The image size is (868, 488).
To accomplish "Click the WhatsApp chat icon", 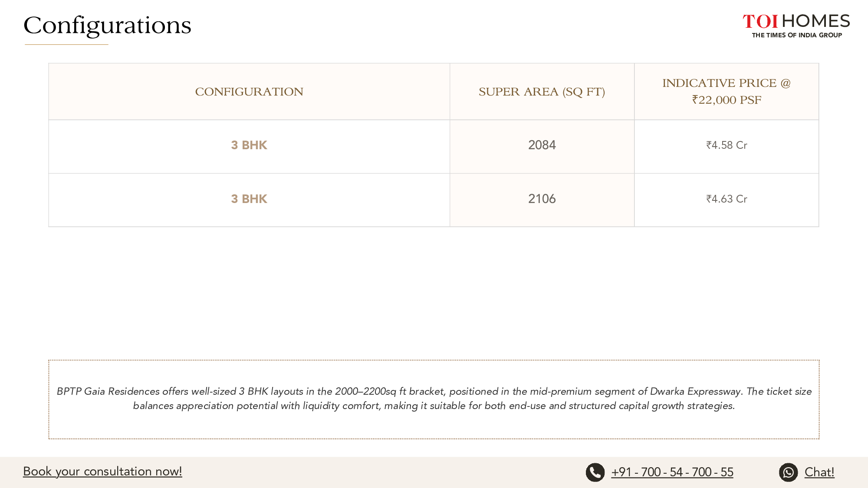I will coord(788,472).
